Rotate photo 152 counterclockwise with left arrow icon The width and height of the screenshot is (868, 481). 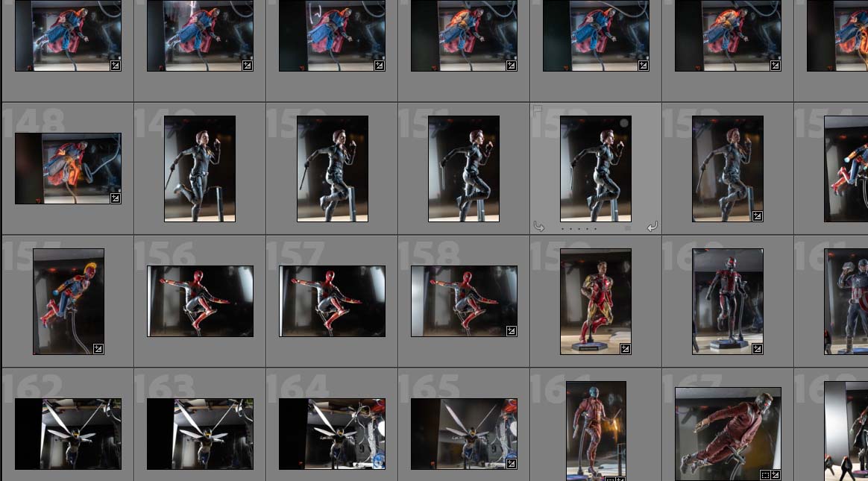538,227
